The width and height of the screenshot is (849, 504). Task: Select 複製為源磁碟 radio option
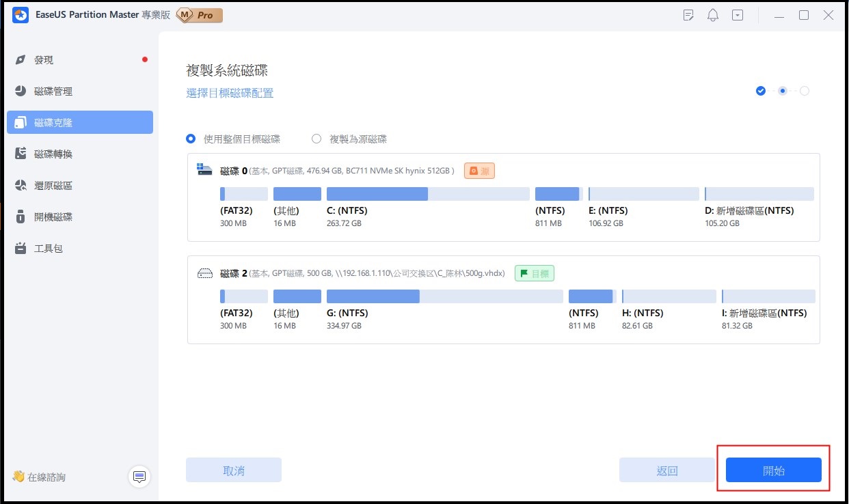coord(316,139)
